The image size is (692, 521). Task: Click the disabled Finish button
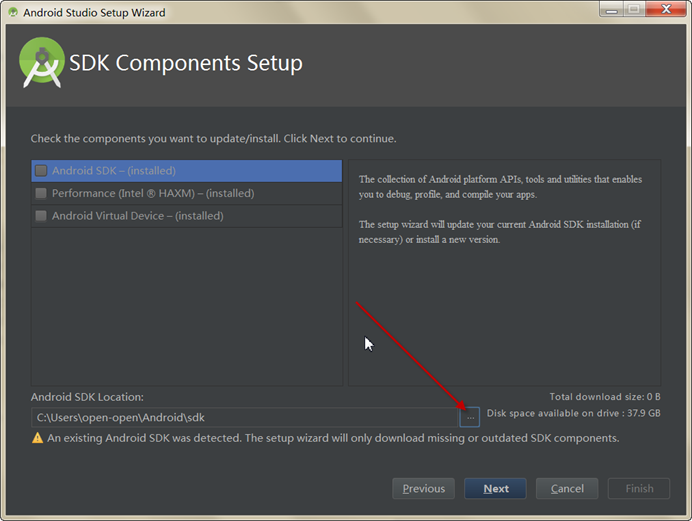point(639,488)
